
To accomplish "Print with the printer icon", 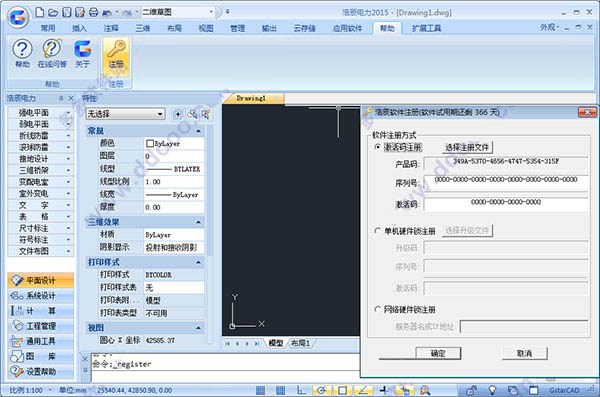I will point(93,13).
